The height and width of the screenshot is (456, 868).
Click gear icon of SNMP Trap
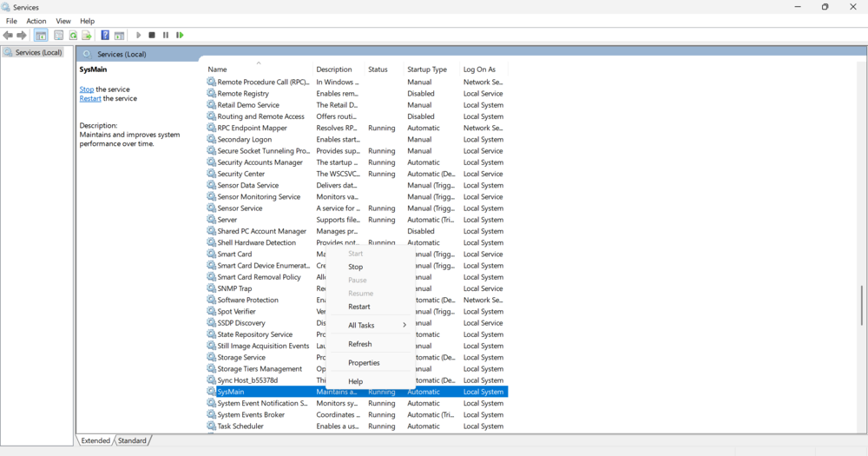pyautogui.click(x=211, y=288)
